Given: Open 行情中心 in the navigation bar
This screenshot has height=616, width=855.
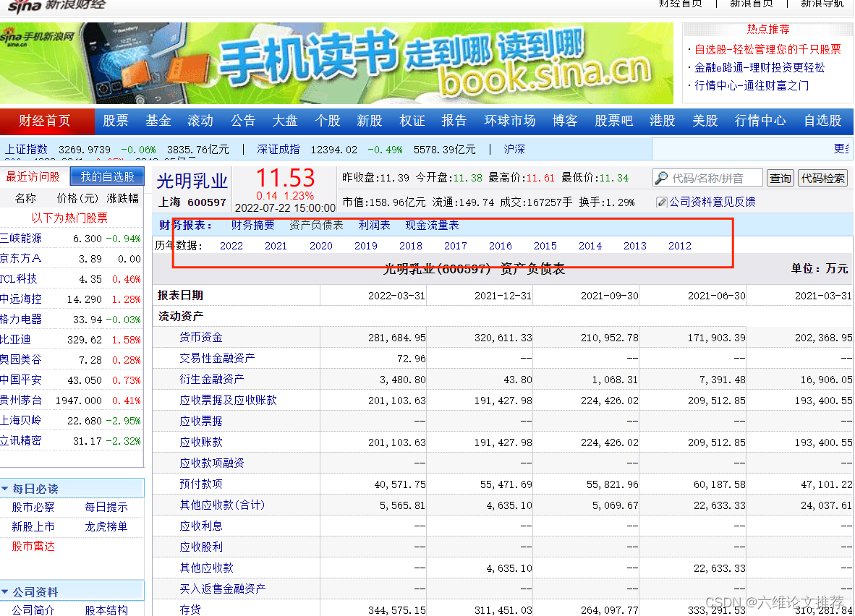Looking at the screenshot, I should 761,121.
